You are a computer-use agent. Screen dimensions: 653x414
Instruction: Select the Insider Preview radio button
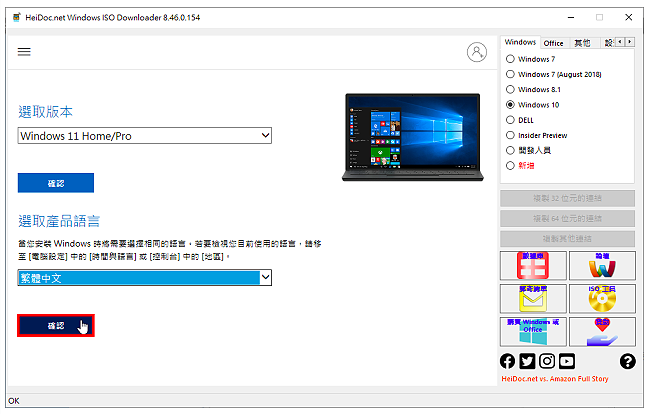510,135
